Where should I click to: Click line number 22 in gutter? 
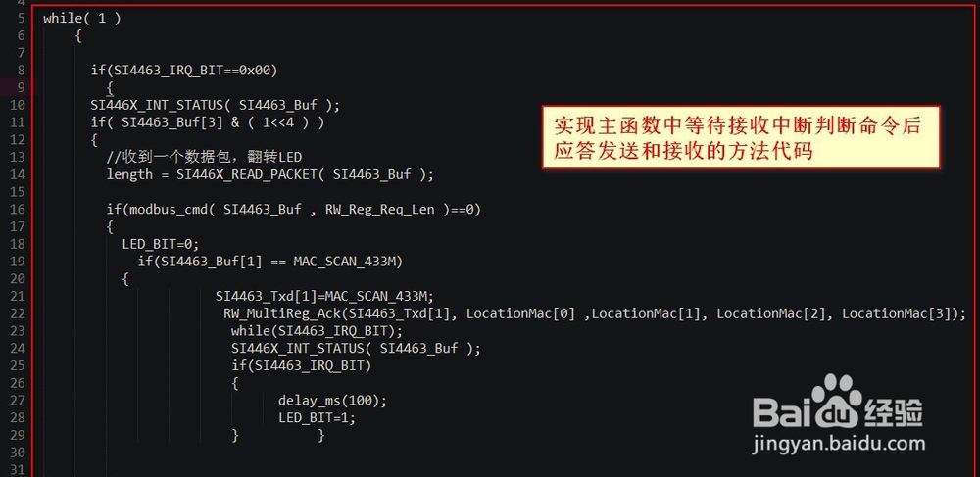(x=18, y=314)
